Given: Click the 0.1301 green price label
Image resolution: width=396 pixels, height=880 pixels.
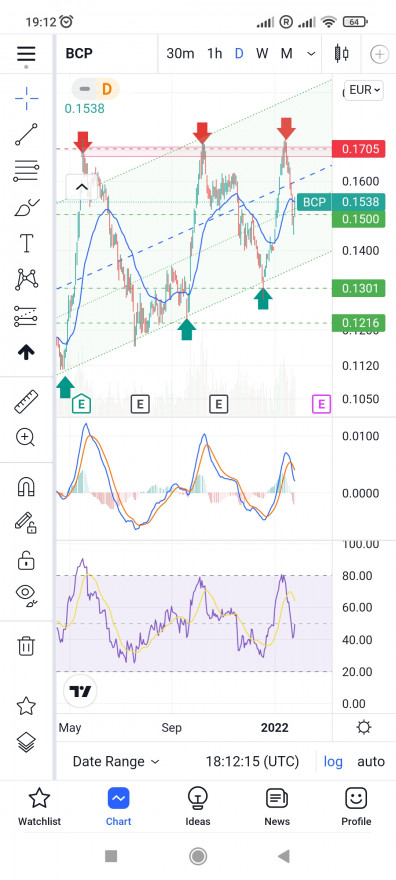Looking at the screenshot, I should click(x=359, y=289).
